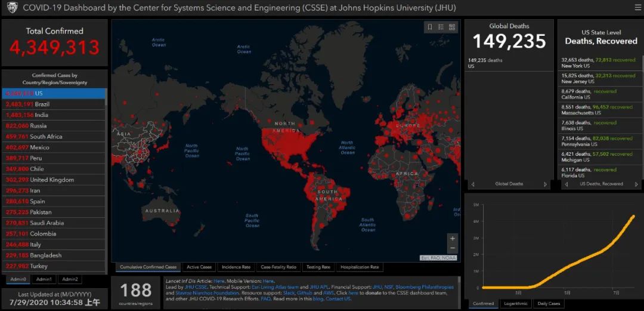Viewport: 644px width, 311px height.
Task: Open the Mobile Version 'Here' link
Action: coord(268,281)
